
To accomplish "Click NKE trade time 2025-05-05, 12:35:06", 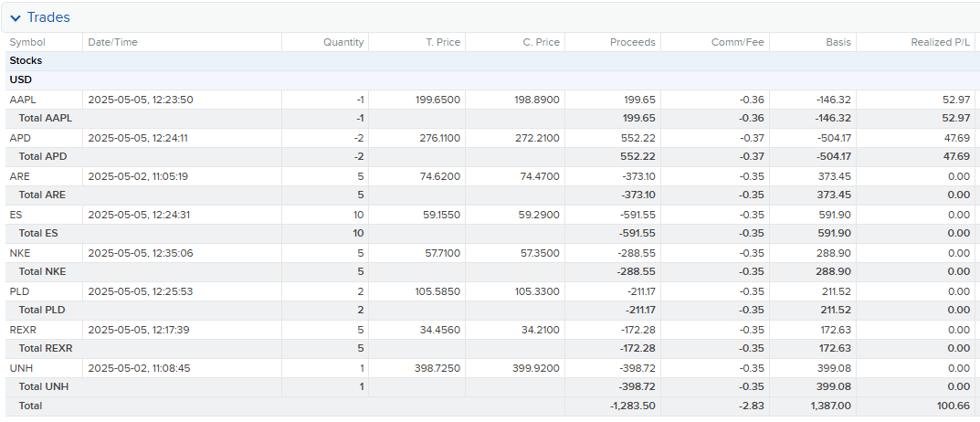I will (140, 253).
